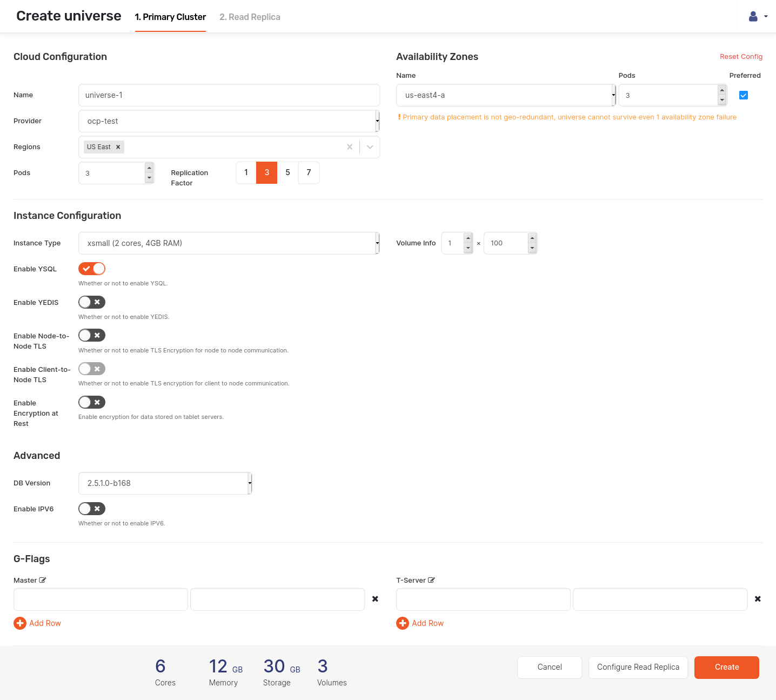Viewport: 776px width, 700px height.
Task: Select the Primary Cluster tab
Action: [x=170, y=17]
